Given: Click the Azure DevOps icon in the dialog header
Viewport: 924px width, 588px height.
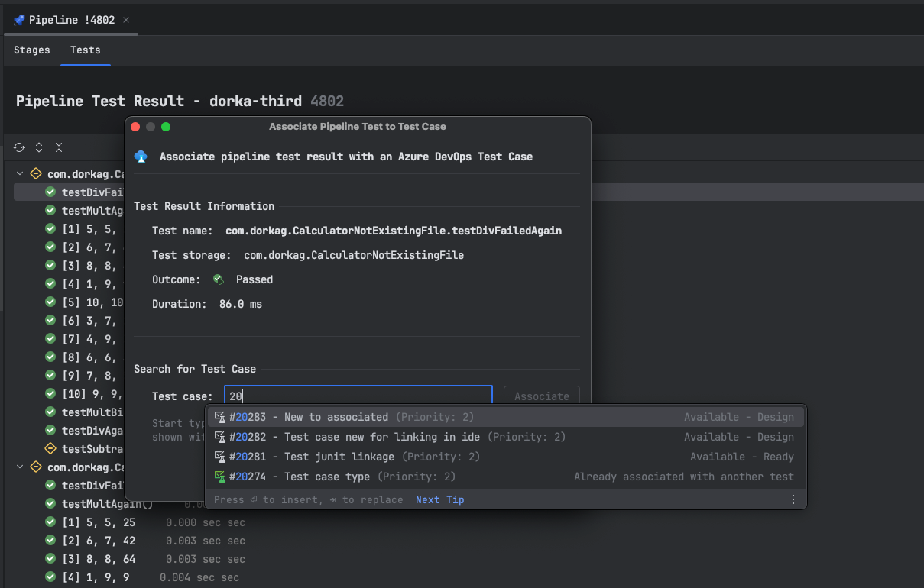Looking at the screenshot, I should pos(141,157).
